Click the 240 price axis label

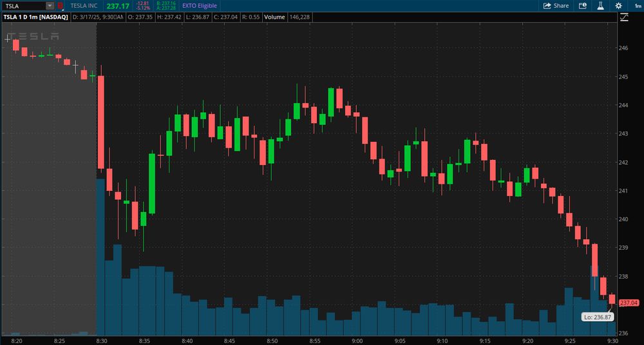623,219
